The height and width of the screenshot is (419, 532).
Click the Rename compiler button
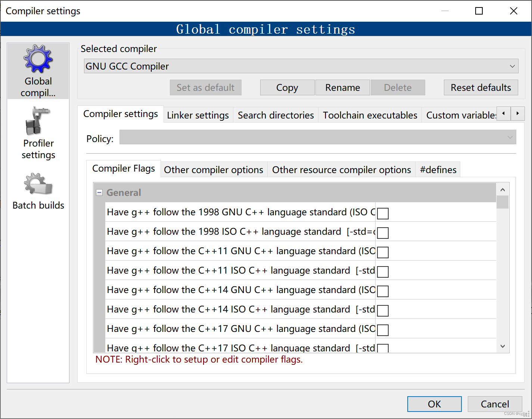343,87
